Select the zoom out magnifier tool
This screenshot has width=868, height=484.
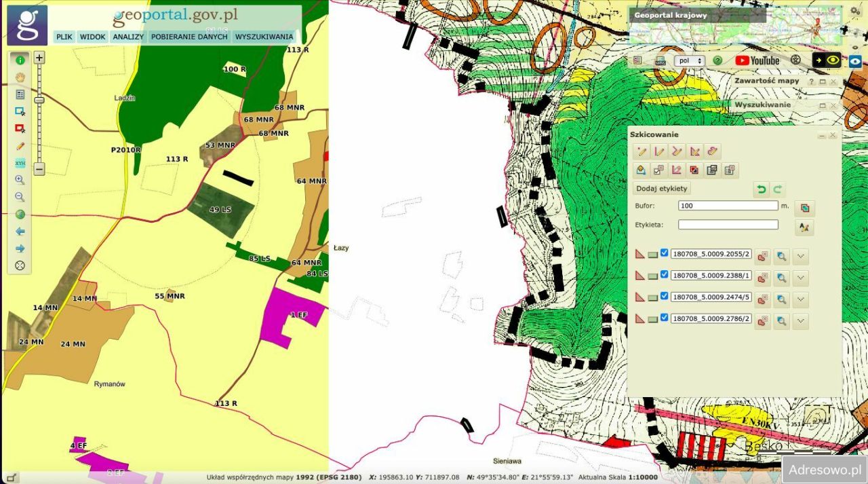(x=20, y=197)
